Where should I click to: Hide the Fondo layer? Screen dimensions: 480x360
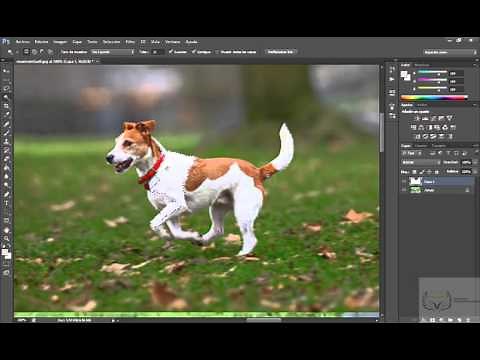point(404,190)
